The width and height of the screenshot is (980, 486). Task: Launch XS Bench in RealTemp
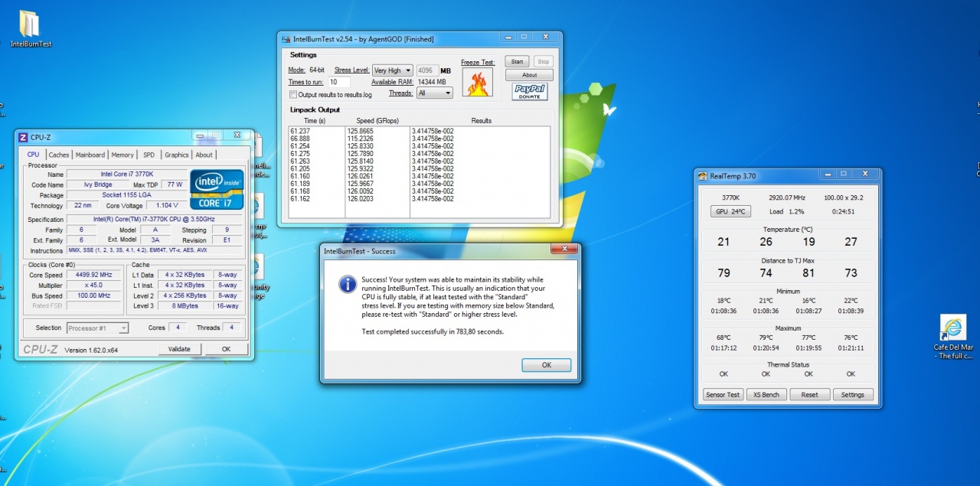click(766, 395)
